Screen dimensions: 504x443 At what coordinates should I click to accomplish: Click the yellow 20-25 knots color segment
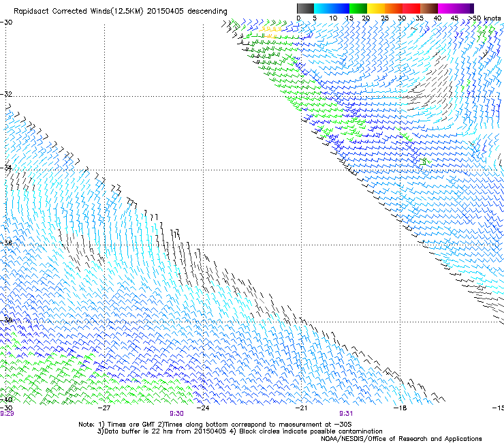pos(376,8)
